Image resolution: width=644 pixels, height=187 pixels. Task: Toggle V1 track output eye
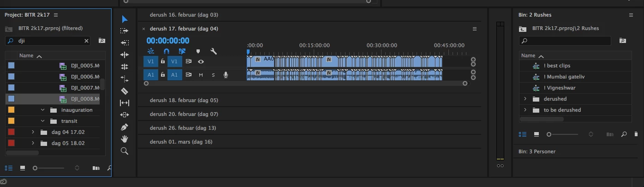pyautogui.click(x=201, y=61)
